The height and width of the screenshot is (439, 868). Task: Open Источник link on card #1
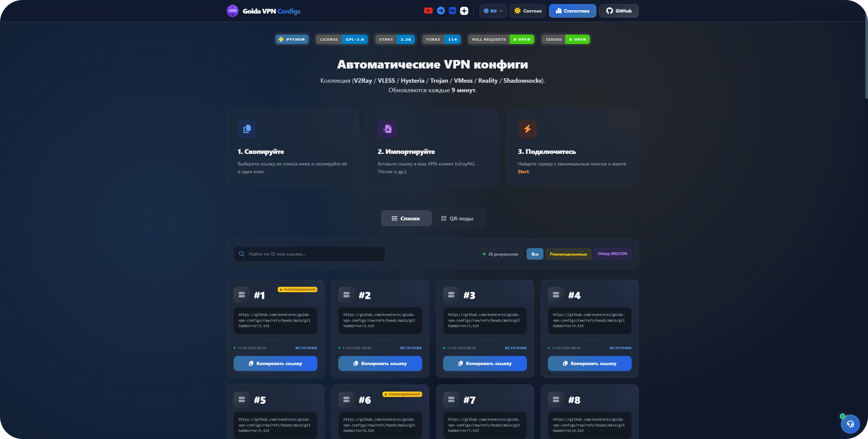point(306,348)
